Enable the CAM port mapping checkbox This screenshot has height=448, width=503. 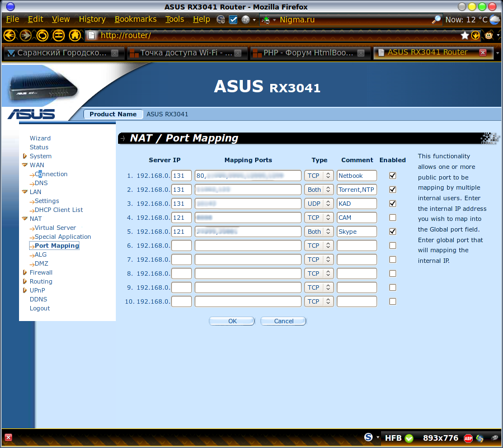point(393,218)
